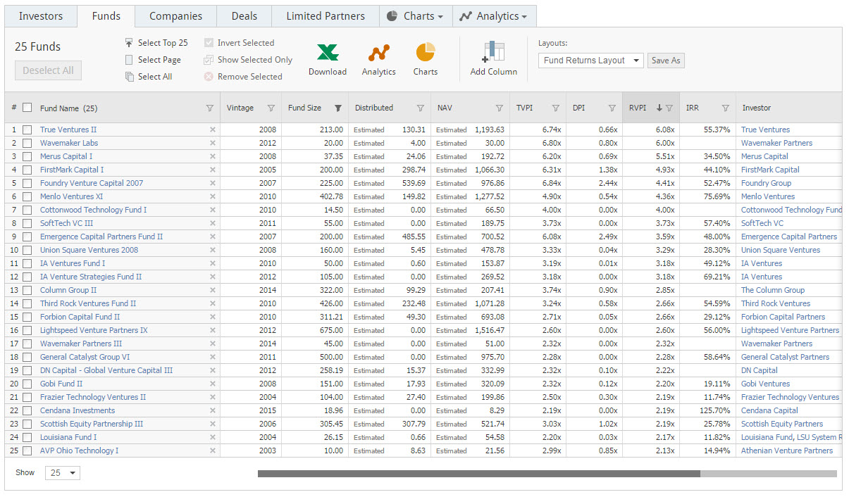The image size is (849, 504).
Task: Open the Show 25 rows dropdown
Action: [63, 473]
